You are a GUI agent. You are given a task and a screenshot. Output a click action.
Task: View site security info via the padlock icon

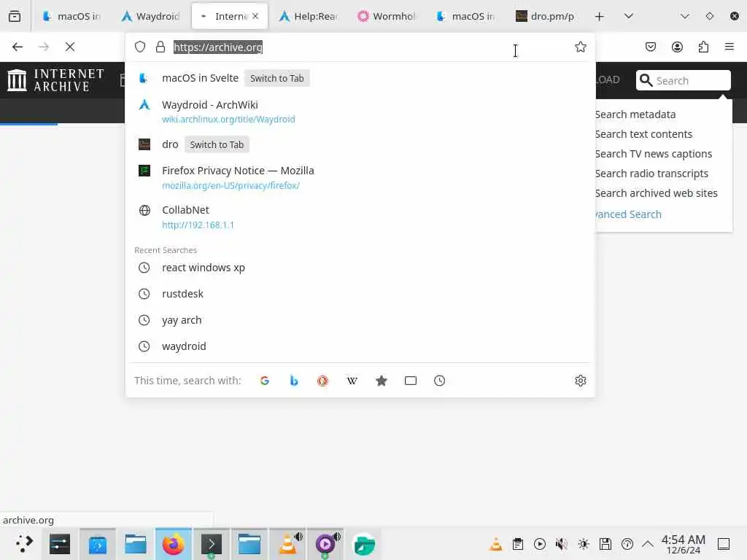[x=160, y=47]
